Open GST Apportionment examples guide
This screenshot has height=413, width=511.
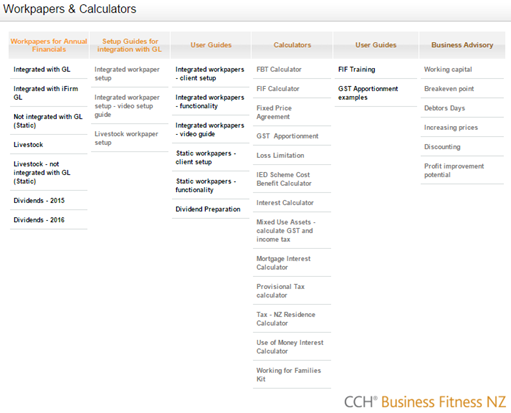click(x=368, y=93)
